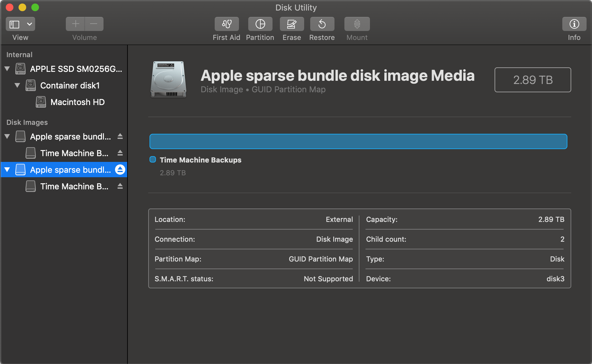The width and height of the screenshot is (592, 364).
Task: Open the Restore tool
Action: coord(322,24)
